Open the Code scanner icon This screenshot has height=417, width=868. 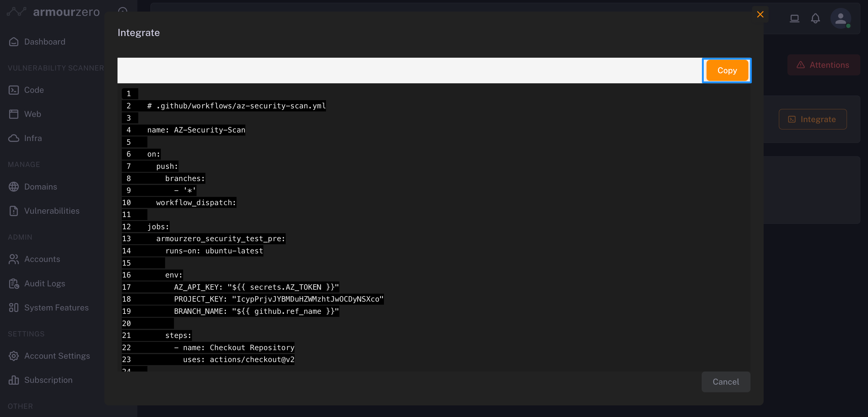(x=13, y=90)
